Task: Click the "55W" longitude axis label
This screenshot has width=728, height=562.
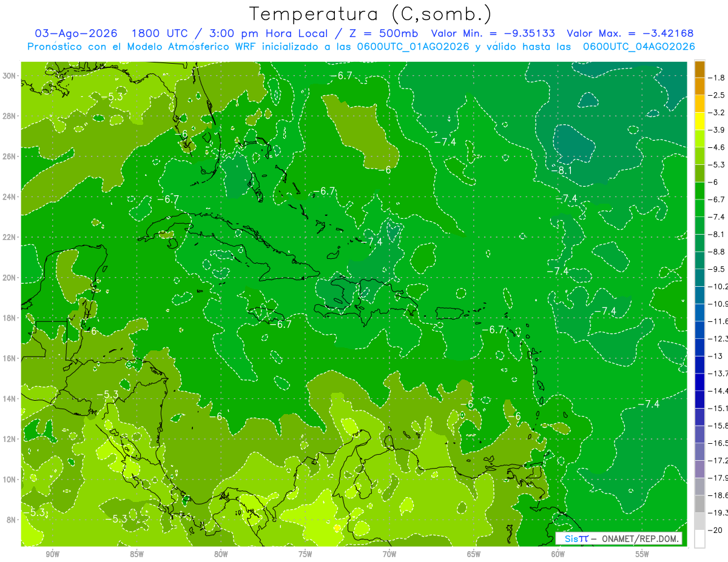Action: tap(642, 555)
